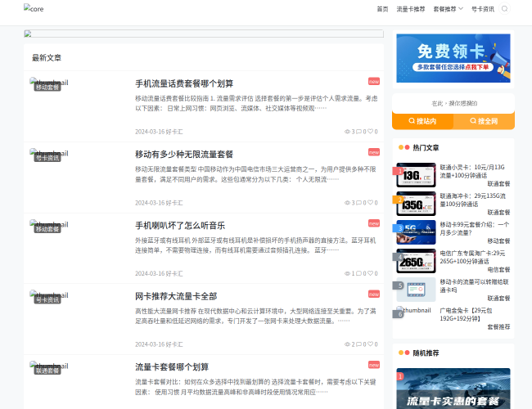Click 套餐推荐 category under 广电金兔卡
This screenshot has width=532, height=409.
tap(498, 327)
